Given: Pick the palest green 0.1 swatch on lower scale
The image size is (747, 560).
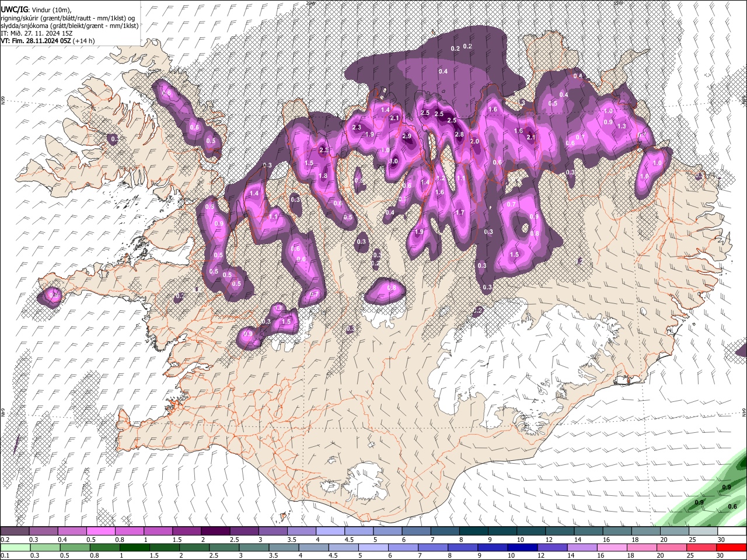Looking at the screenshot, I should 15,547.
